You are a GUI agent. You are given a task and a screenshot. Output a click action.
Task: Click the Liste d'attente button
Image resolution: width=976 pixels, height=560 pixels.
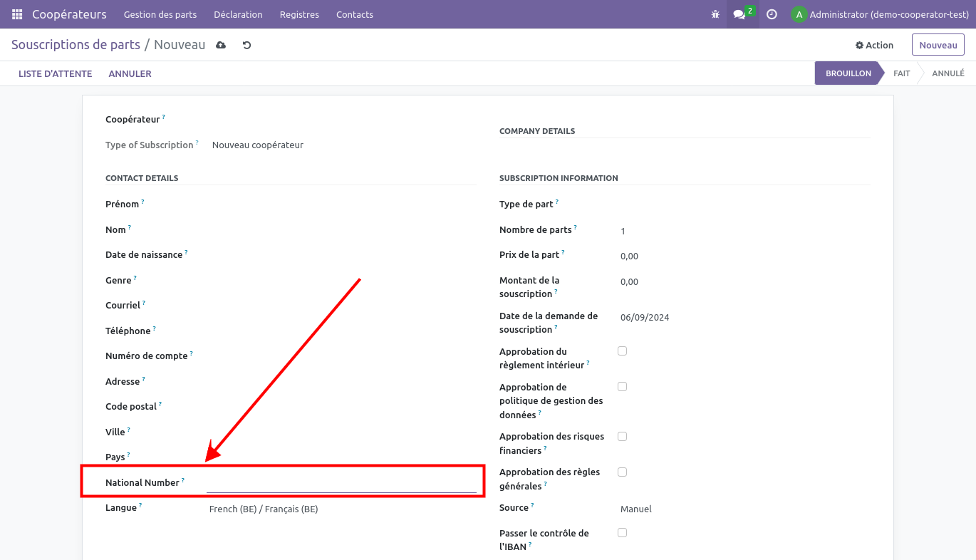55,73
